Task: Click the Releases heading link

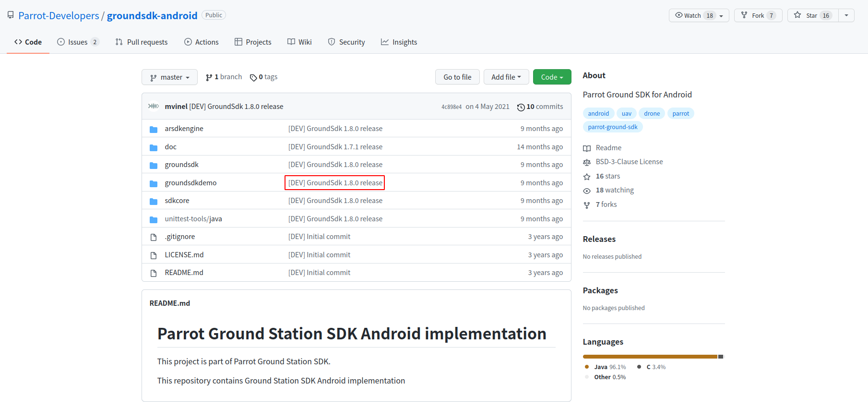Action: click(x=599, y=239)
